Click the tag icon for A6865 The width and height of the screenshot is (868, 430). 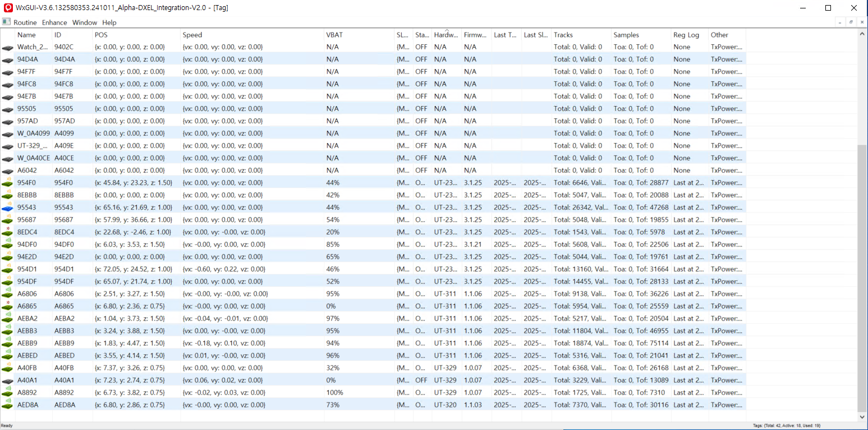point(7,307)
